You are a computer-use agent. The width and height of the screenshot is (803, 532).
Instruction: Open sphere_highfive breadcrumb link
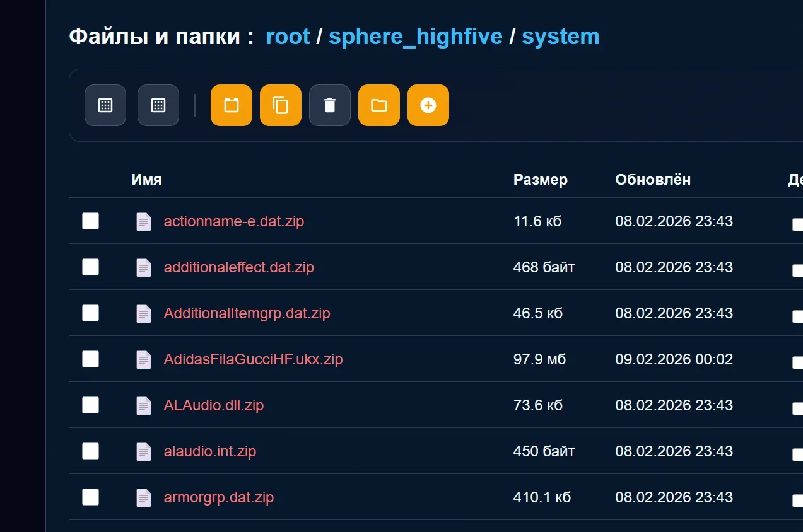coord(416,37)
